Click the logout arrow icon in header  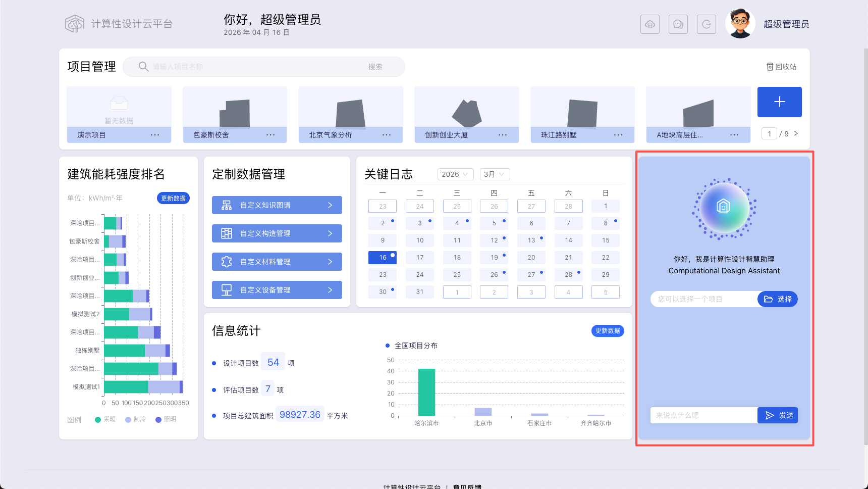[x=707, y=24]
